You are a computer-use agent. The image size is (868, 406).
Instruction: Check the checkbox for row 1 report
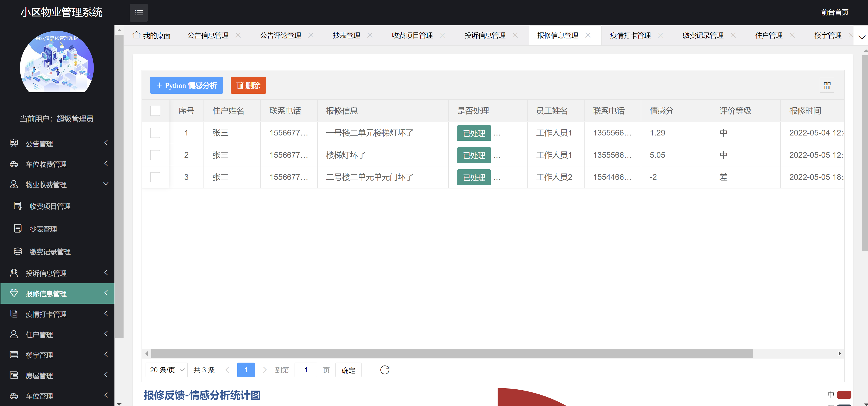(x=155, y=133)
